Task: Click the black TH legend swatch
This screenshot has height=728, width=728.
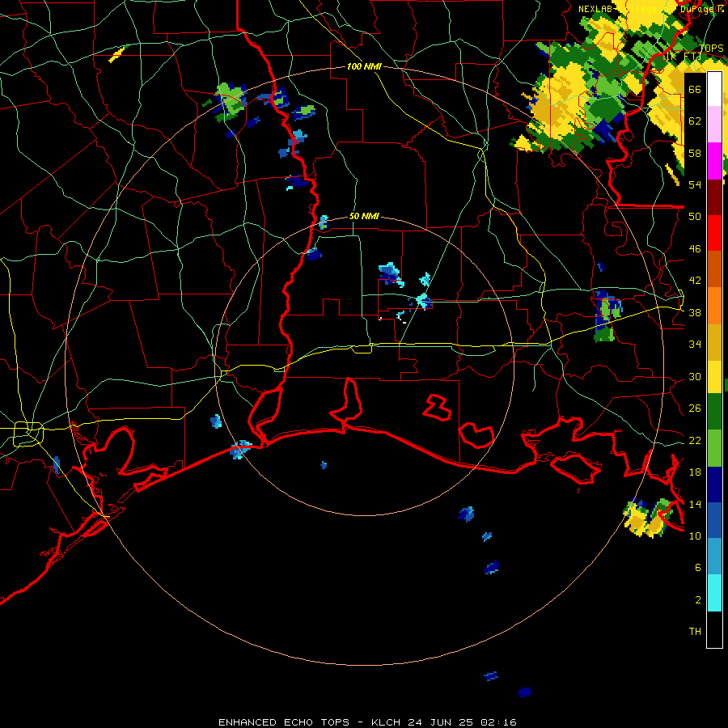Action: coord(714,629)
